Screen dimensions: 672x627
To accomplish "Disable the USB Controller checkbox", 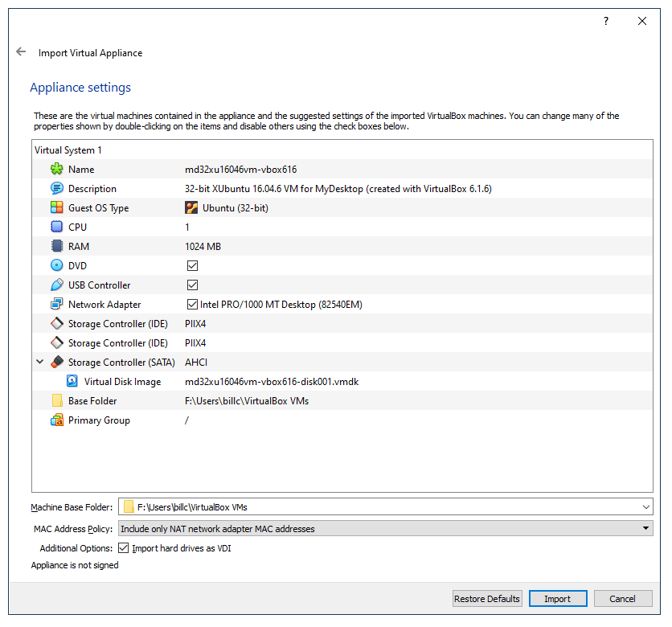I will [192, 285].
